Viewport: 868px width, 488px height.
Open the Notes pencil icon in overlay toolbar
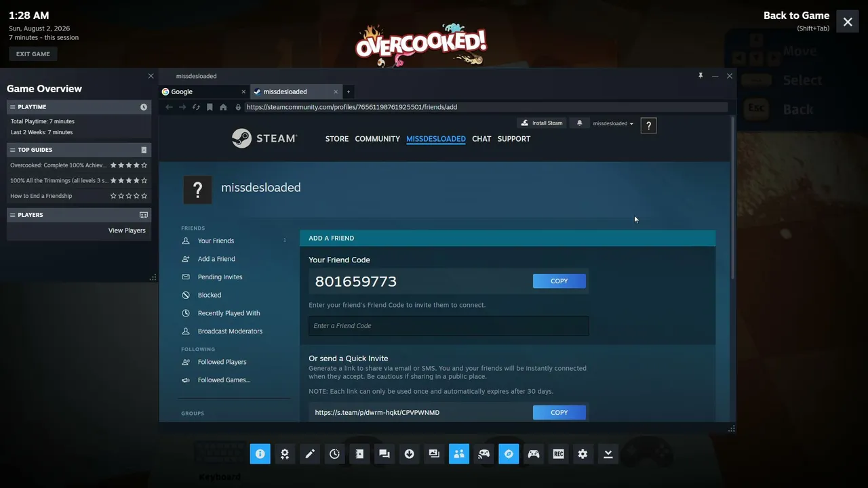coord(310,454)
